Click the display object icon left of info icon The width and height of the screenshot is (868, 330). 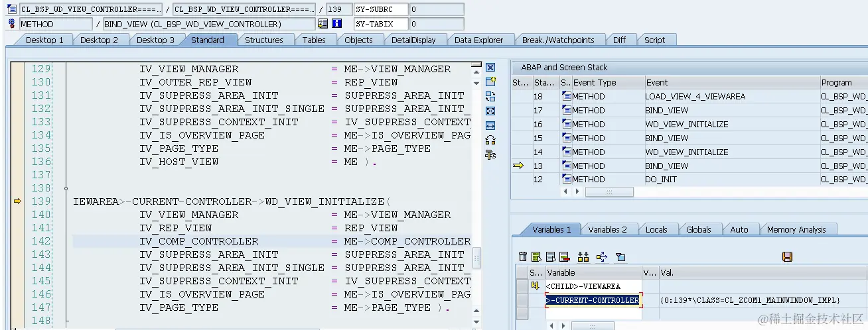323,24
